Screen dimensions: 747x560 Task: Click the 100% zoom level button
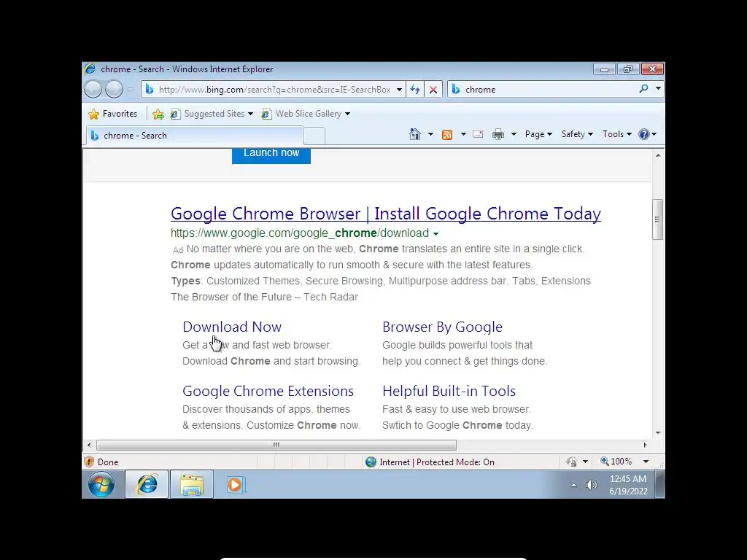coord(616,462)
